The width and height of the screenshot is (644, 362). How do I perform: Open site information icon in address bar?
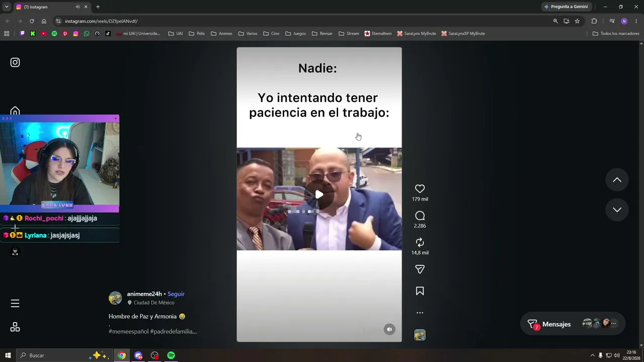click(x=58, y=21)
